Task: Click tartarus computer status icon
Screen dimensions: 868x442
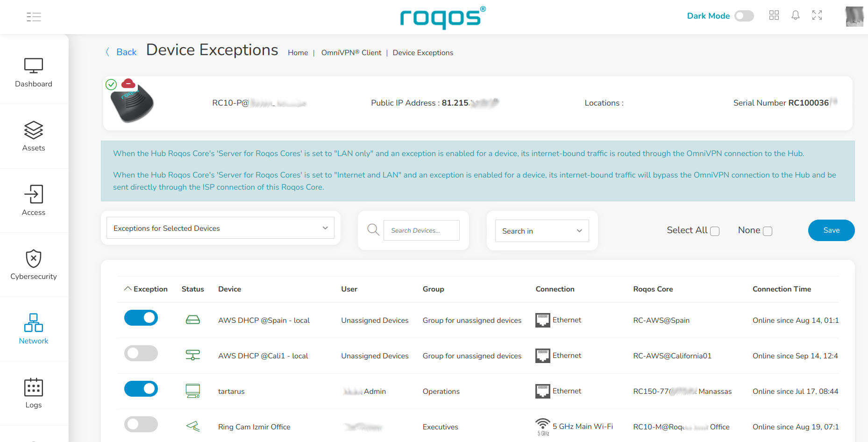Action: point(193,391)
